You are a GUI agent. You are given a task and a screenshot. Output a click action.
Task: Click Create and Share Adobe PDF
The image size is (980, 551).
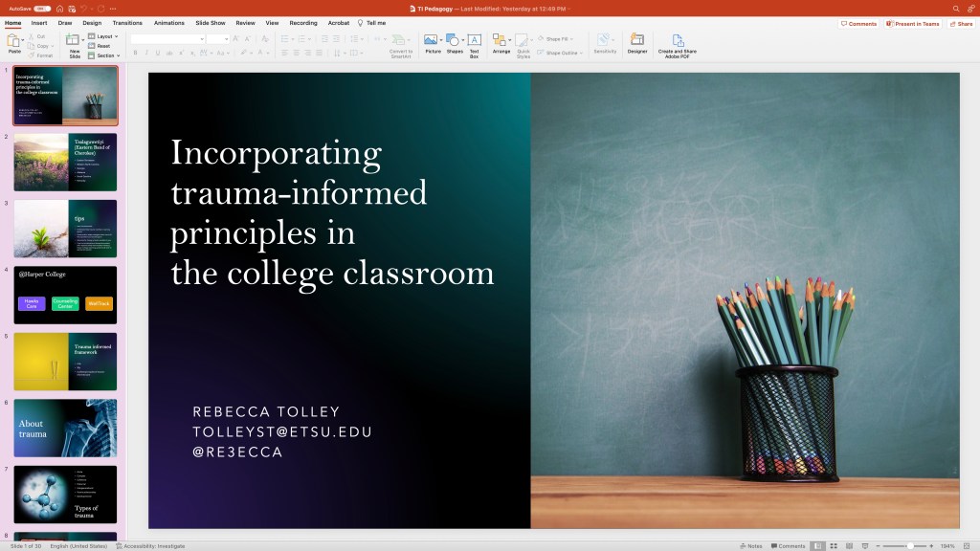pos(678,45)
